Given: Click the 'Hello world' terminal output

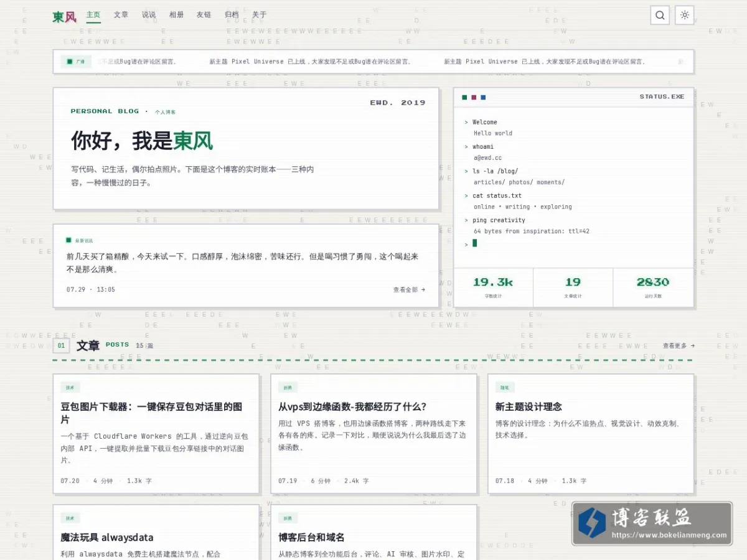Looking at the screenshot, I should tap(493, 133).
